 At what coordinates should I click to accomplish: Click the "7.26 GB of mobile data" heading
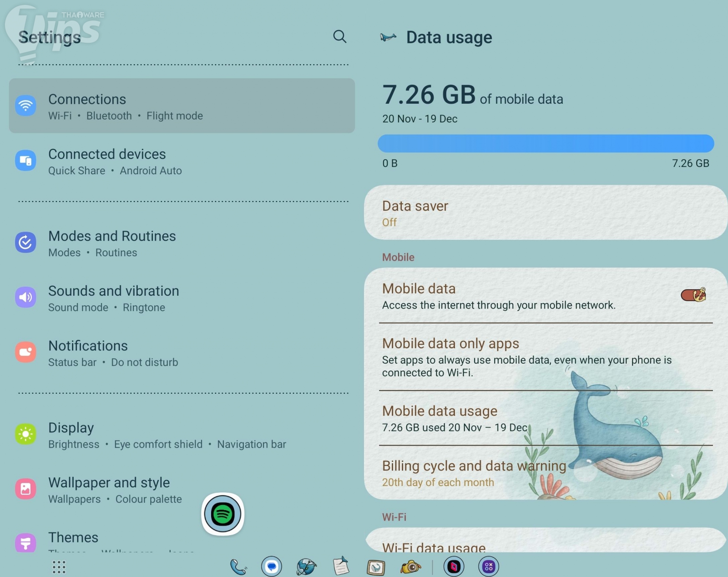[x=473, y=95]
